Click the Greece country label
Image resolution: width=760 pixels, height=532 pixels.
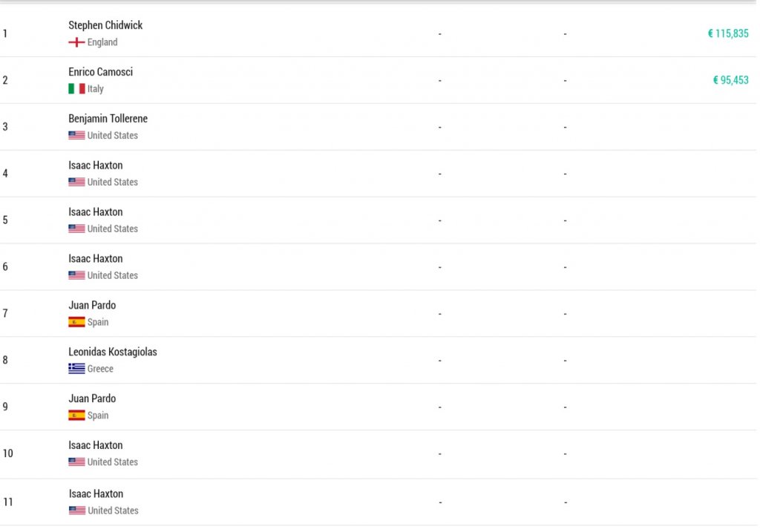tap(100, 369)
